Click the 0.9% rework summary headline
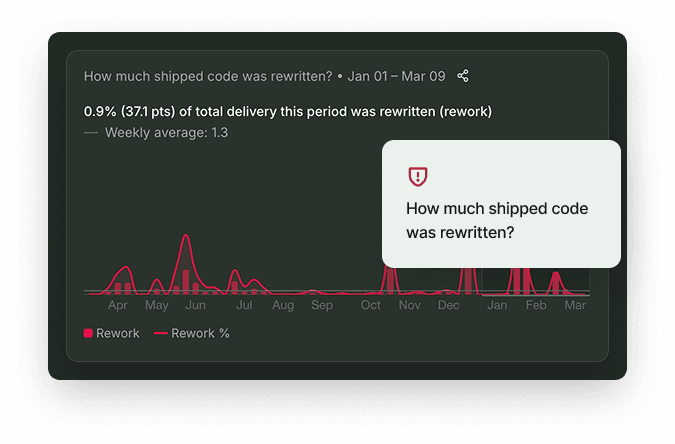The image size is (675, 444). point(288,112)
